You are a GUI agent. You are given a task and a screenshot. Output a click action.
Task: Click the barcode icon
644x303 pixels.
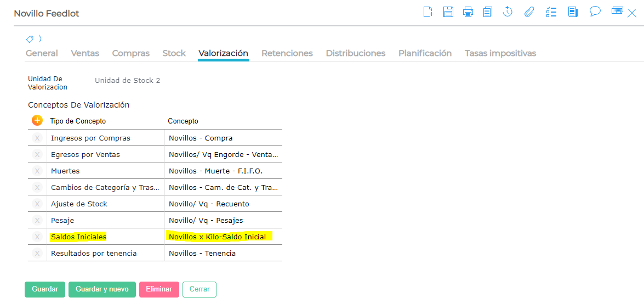617,10
